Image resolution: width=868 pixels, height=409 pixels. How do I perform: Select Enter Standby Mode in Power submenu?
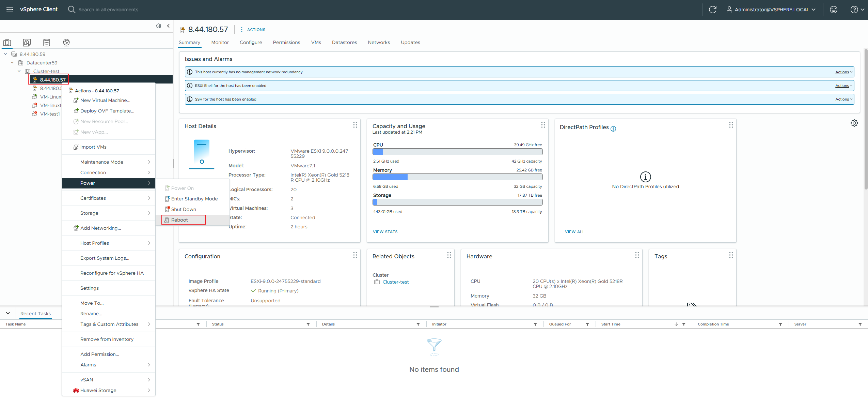click(193, 199)
